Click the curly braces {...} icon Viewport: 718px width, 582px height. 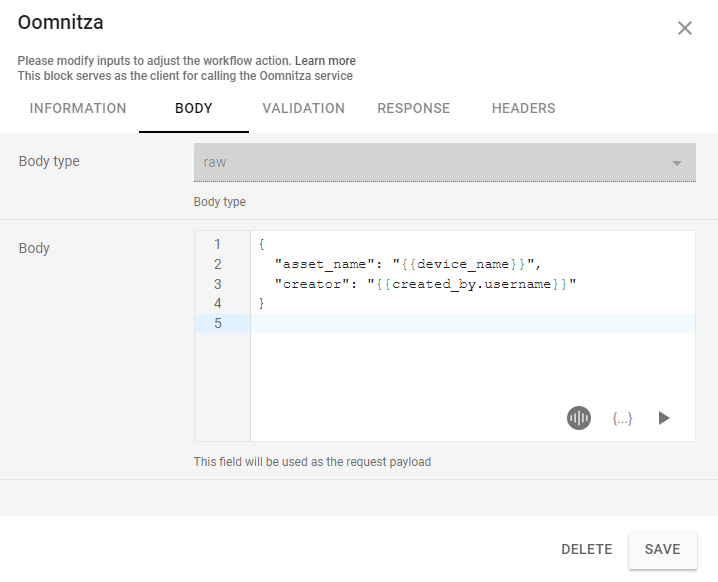(622, 418)
